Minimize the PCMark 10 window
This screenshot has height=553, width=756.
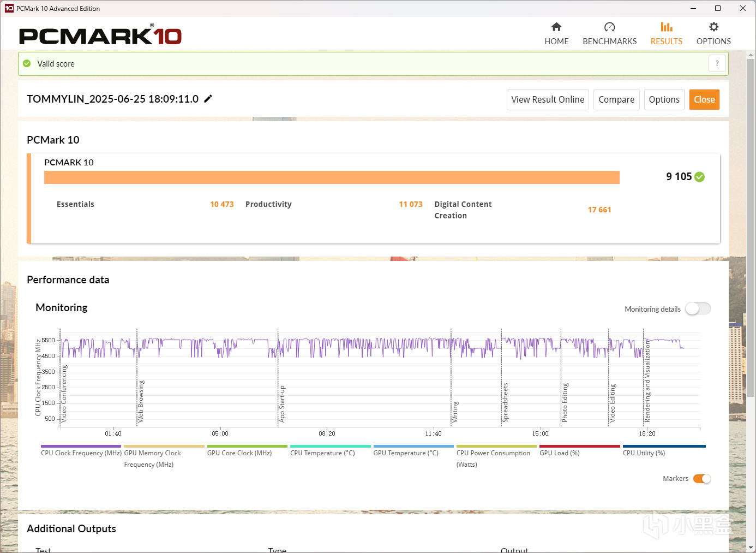pos(693,8)
